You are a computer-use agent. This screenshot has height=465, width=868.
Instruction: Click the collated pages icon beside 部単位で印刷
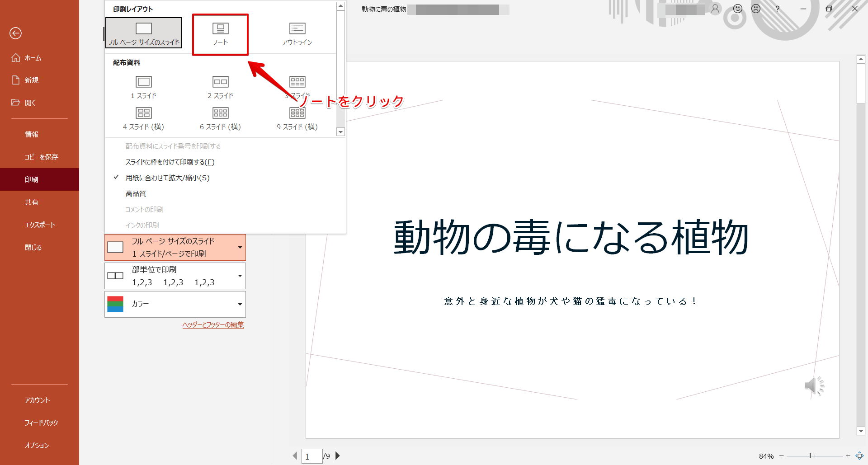pos(115,276)
